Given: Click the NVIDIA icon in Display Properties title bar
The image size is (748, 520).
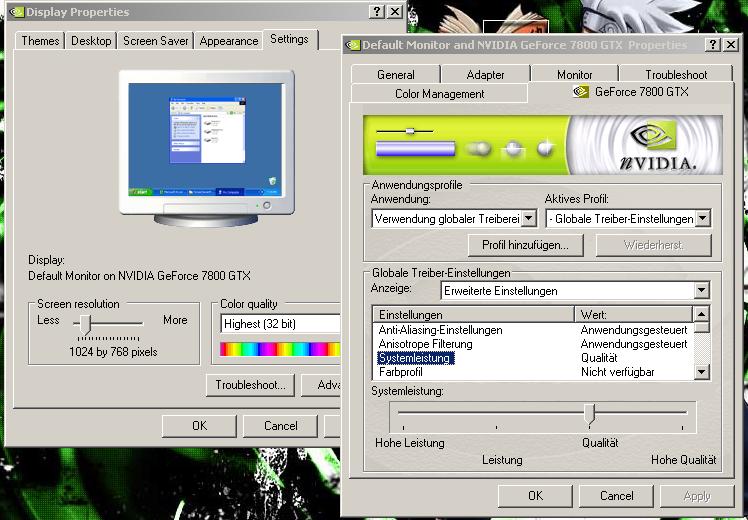Looking at the screenshot, I should (16, 12).
